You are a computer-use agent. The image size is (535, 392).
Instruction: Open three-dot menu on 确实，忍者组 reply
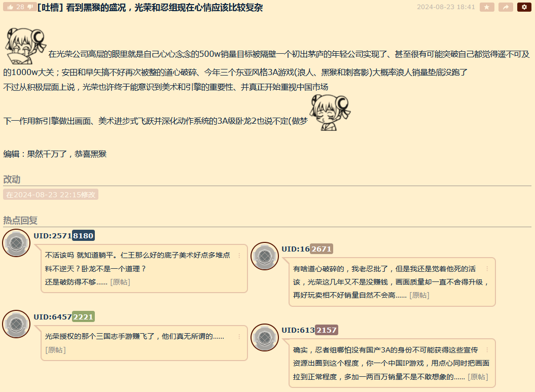coord(487,350)
